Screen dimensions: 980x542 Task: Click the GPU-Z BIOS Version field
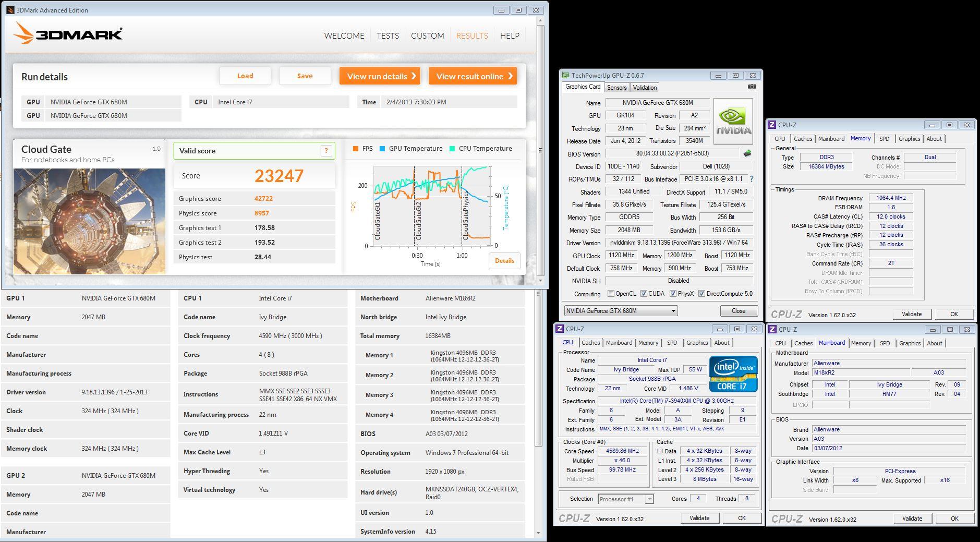click(672, 154)
